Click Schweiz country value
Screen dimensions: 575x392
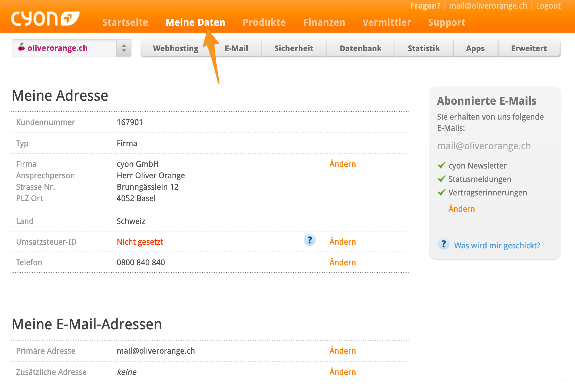(131, 221)
